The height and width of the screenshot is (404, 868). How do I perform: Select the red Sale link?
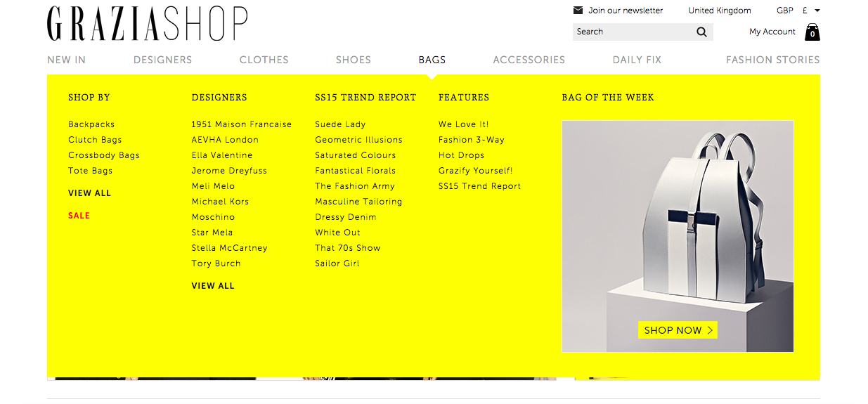[79, 216]
